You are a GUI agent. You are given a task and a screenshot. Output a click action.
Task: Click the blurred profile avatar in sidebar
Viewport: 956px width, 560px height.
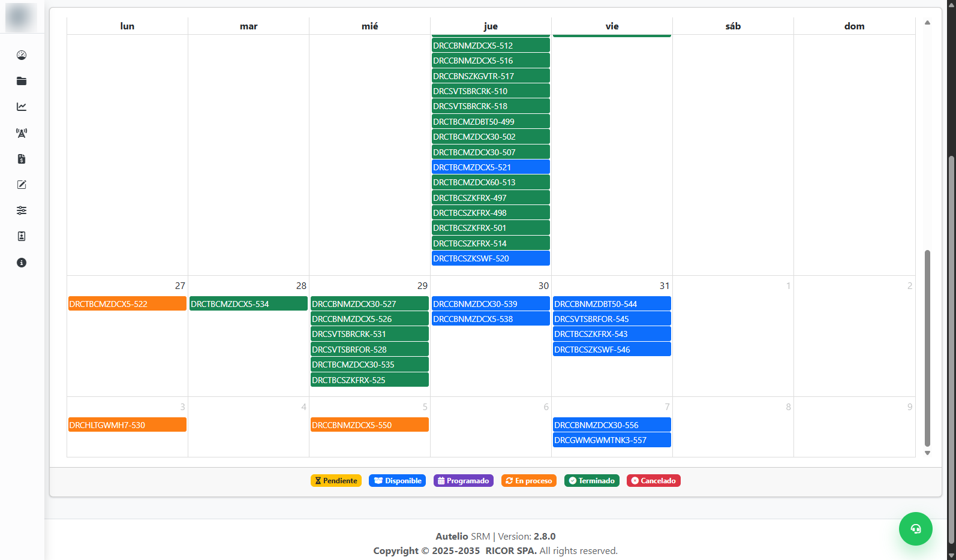click(22, 17)
